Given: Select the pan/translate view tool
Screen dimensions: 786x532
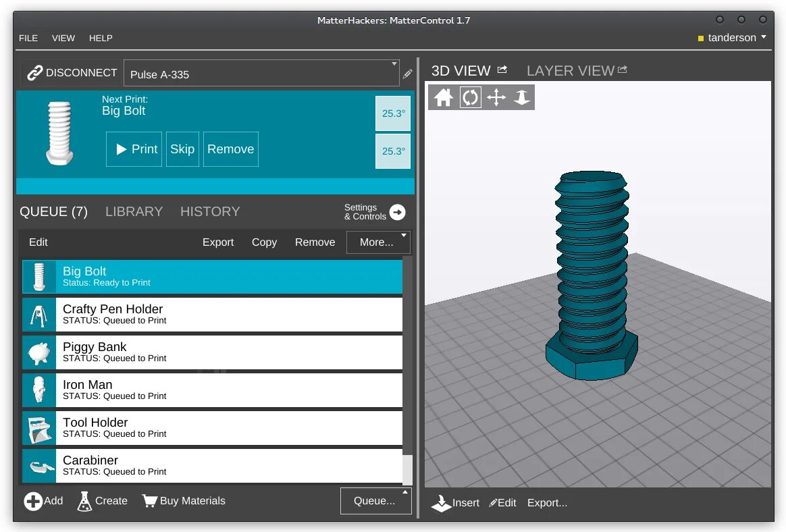Looking at the screenshot, I should [496, 97].
